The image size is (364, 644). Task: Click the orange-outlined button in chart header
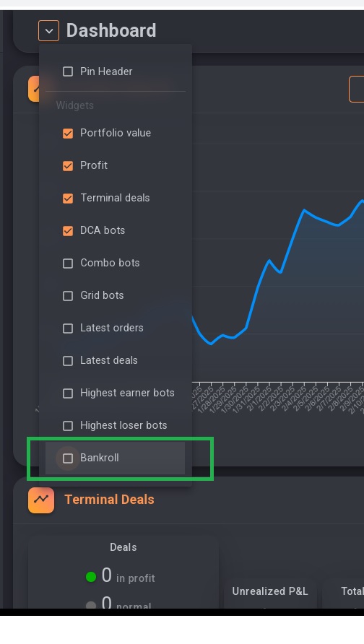[356, 89]
